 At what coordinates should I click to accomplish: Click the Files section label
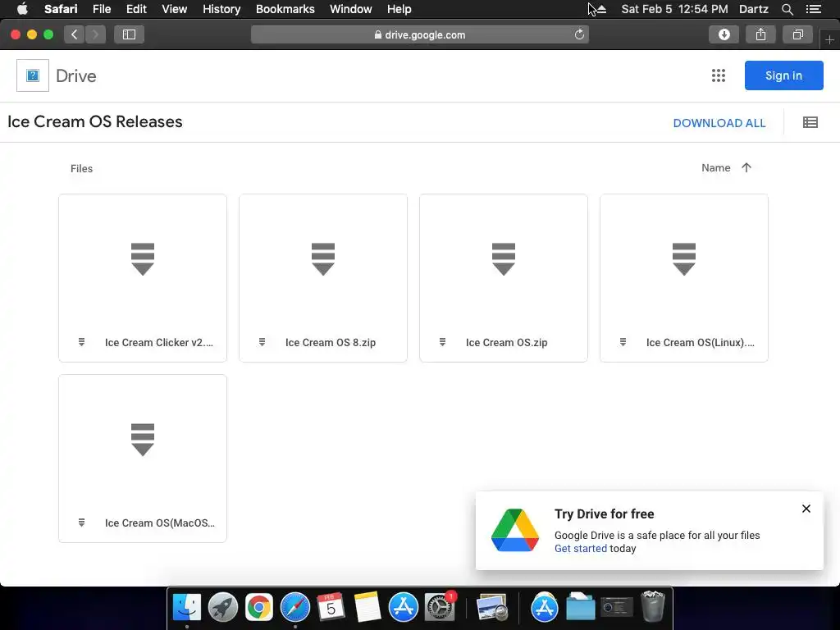click(x=81, y=168)
